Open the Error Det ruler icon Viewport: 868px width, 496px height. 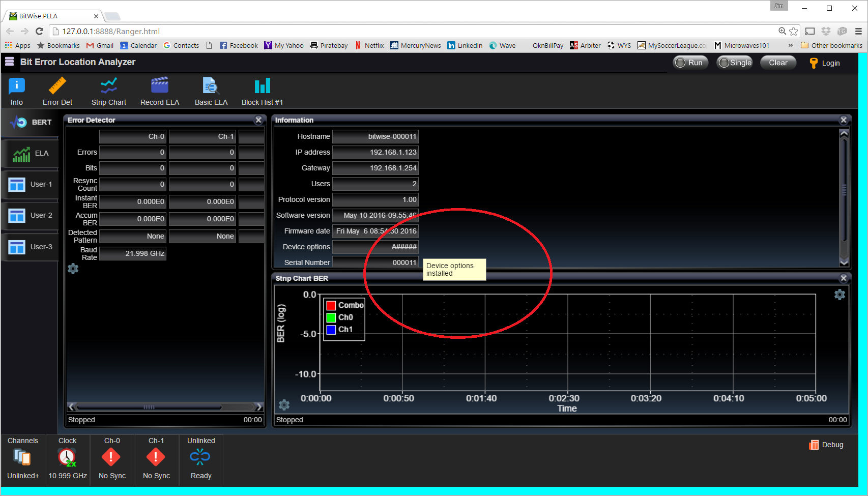coord(57,86)
